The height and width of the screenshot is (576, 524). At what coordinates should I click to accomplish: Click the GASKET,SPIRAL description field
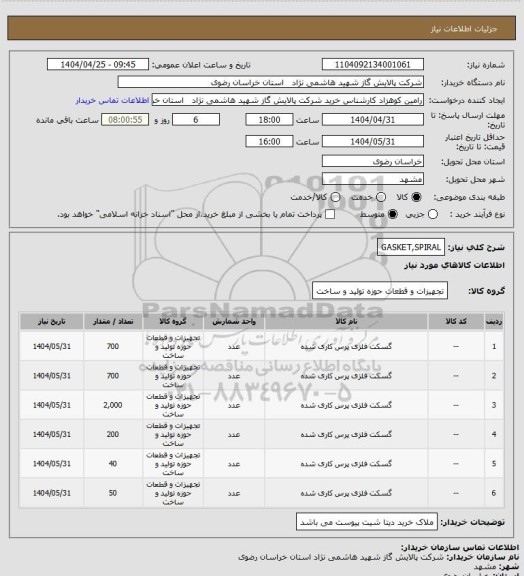click(410, 247)
